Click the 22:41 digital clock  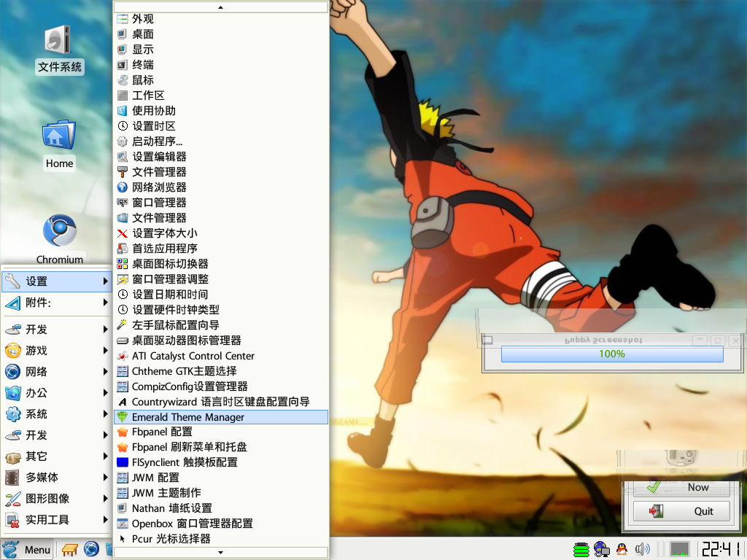coord(721,549)
